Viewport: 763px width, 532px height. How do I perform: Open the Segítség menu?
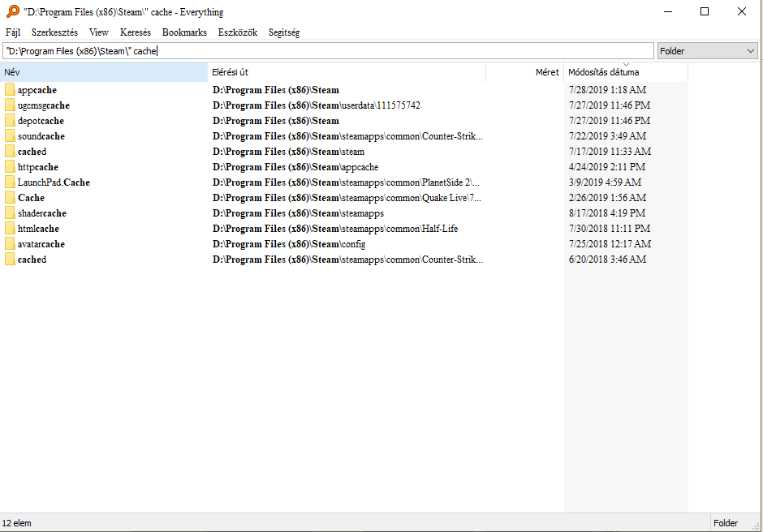tap(284, 32)
